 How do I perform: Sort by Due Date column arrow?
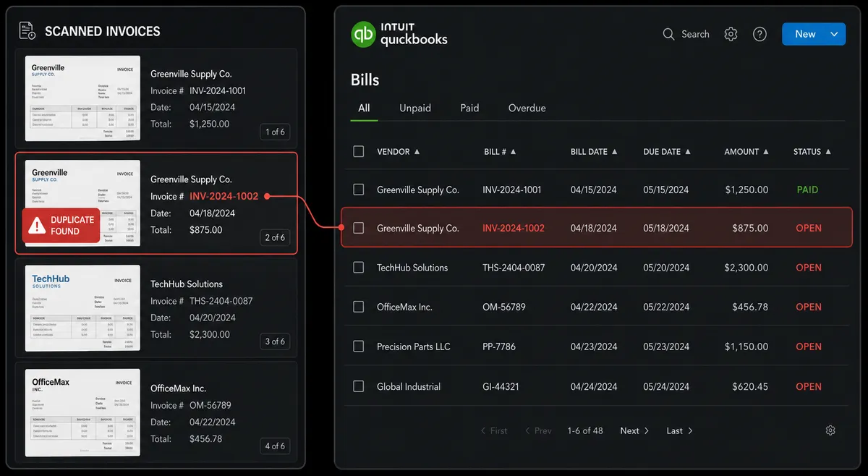click(x=687, y=152)
